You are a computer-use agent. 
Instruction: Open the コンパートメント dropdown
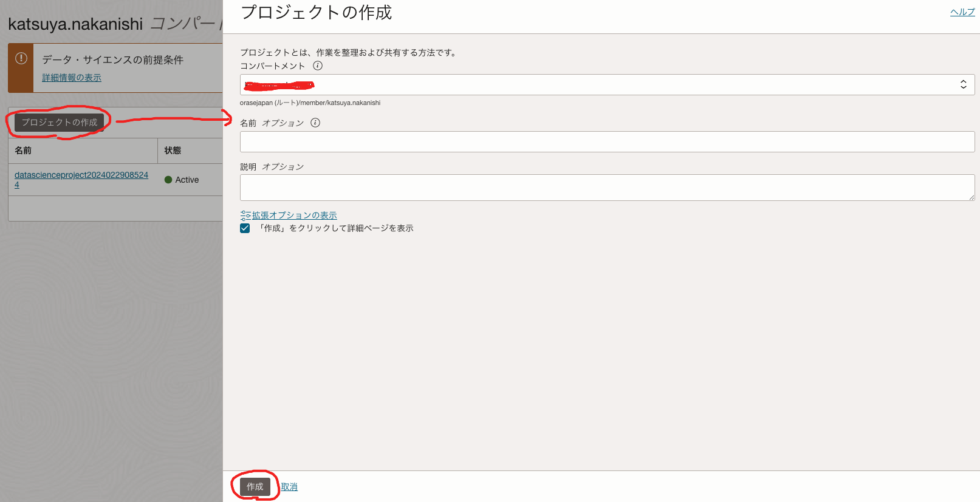click(607, 85)
